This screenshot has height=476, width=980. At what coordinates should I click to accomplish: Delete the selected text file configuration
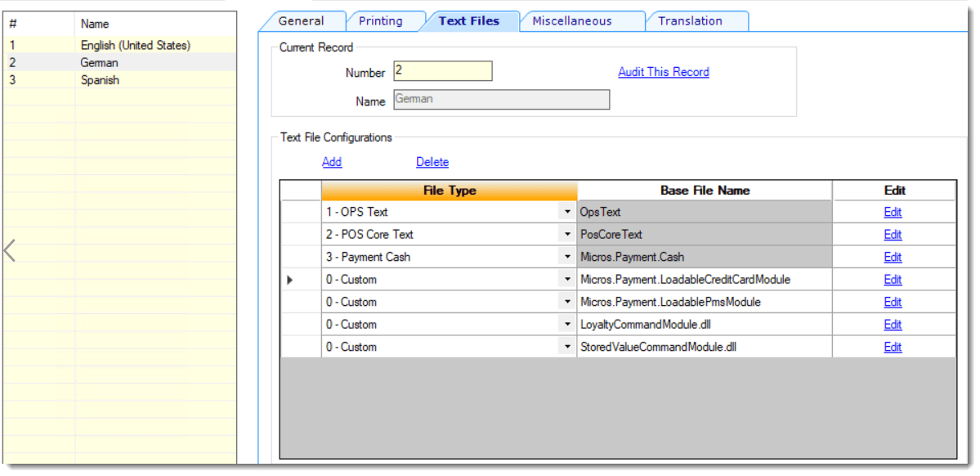click(x=432, y=162)
